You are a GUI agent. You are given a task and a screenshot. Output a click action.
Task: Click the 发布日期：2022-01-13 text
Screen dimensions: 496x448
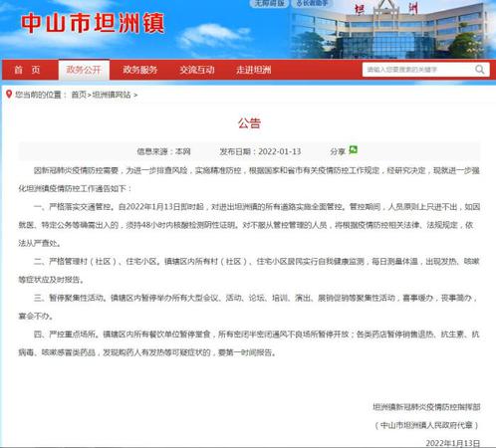pyautogui.click(x=260, y=151)
